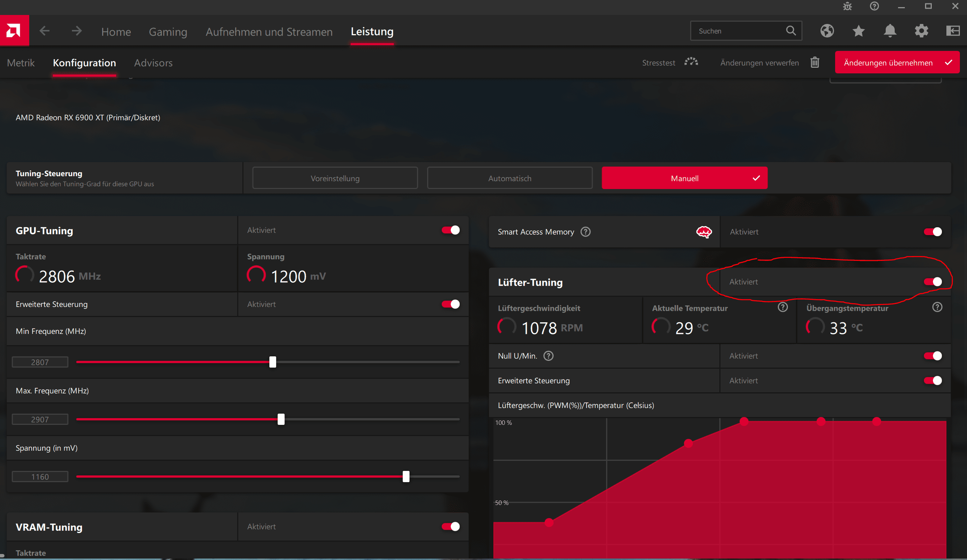Switch to the Advisors subtab
Image resolution: width=967 pixels, height=560 pixels.
(x=153, y=63)
